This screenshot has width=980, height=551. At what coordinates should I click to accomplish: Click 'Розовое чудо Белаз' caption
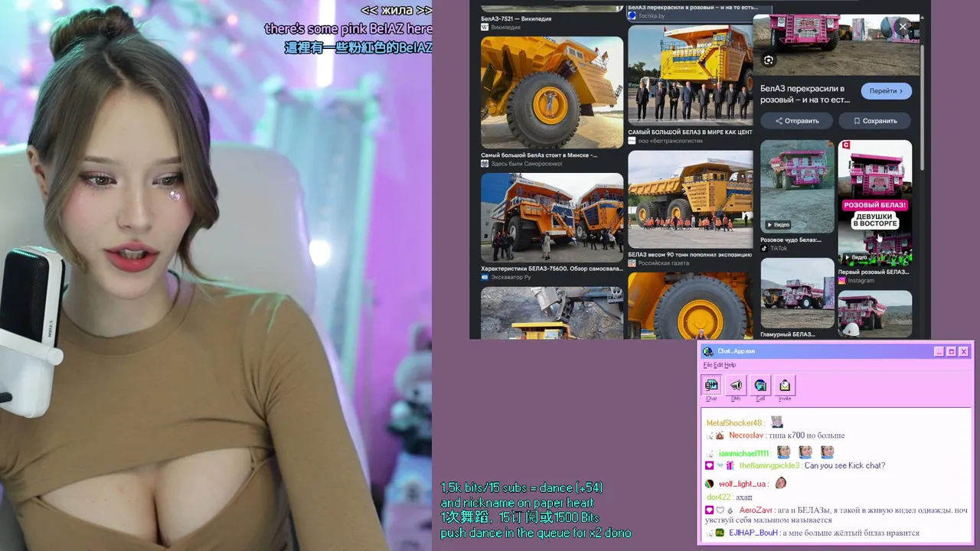[x=791, y=240]
